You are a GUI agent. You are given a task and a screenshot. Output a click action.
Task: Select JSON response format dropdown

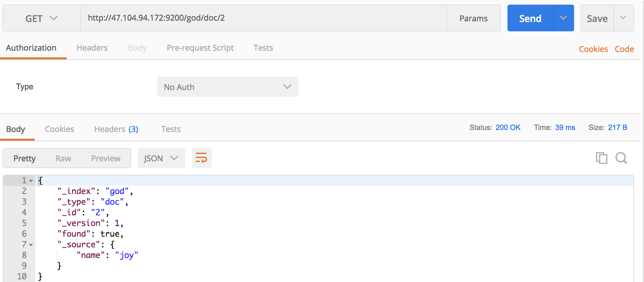[161, 158]
